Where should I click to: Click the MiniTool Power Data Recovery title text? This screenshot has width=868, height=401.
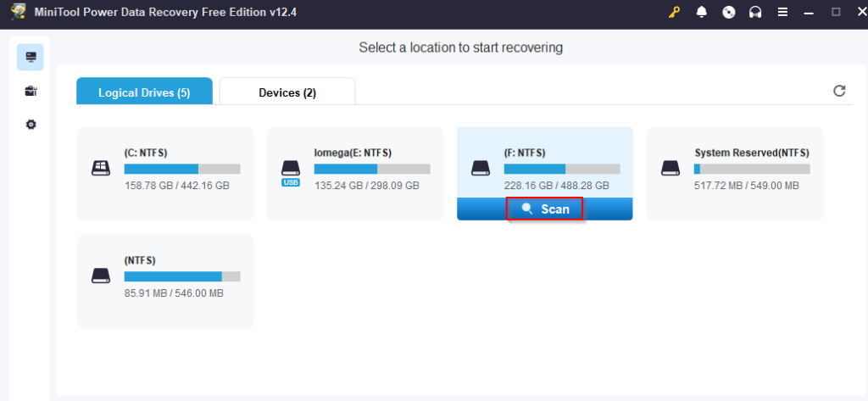pos(165,12)
